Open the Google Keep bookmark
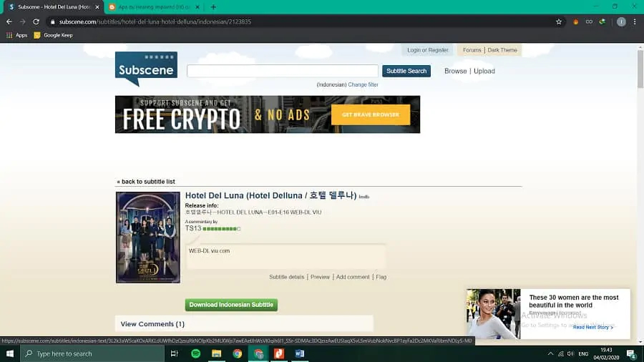 pyautogui.click(x=54, y=35)
